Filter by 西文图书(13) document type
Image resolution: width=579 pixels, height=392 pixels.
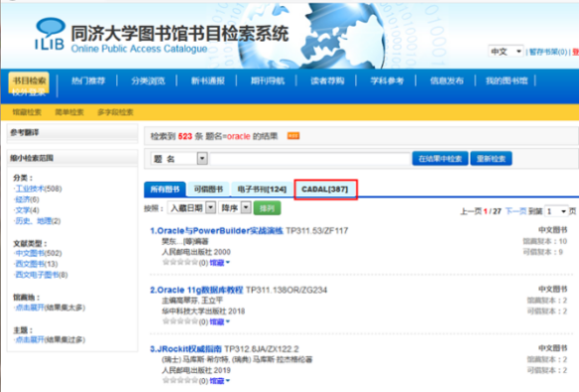coord(36,264)
